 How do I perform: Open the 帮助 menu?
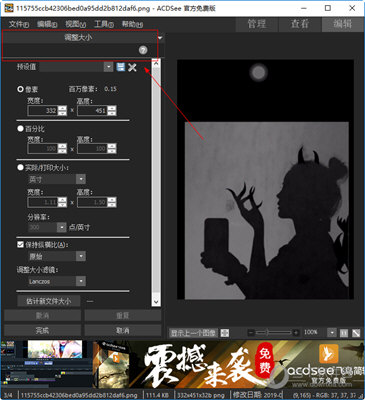click(x=132, y=24)
